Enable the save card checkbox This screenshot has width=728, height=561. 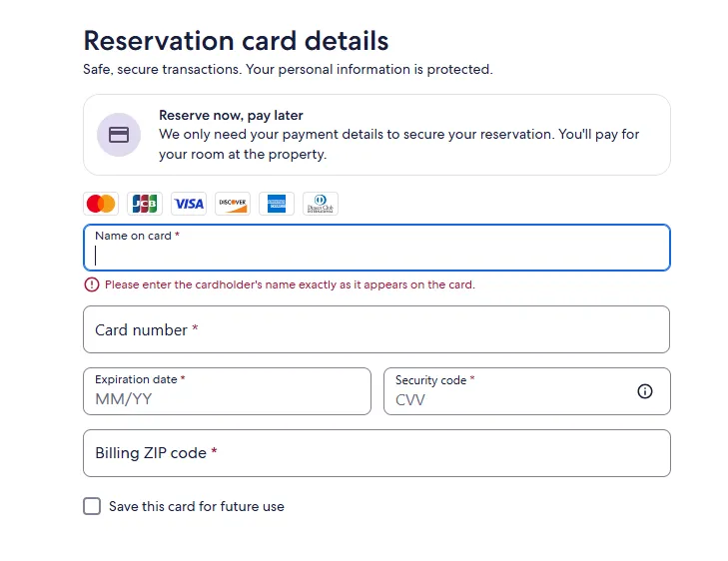coord(92,506)
